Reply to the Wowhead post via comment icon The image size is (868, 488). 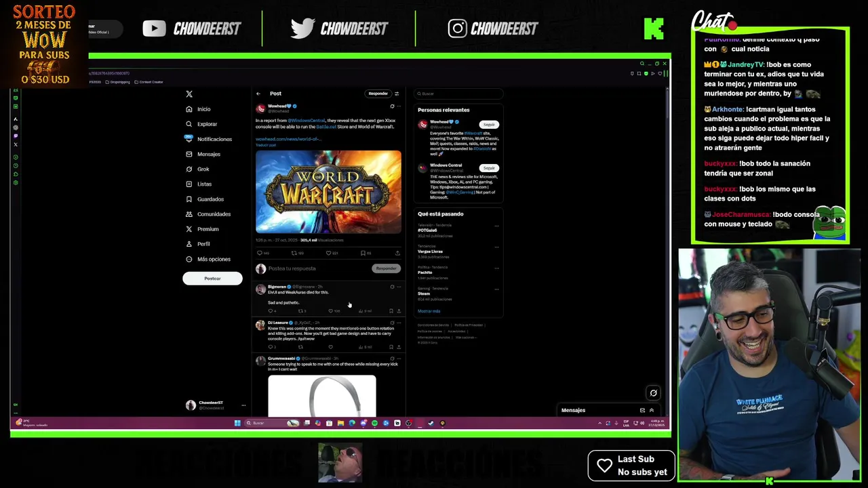coord(259,253)
